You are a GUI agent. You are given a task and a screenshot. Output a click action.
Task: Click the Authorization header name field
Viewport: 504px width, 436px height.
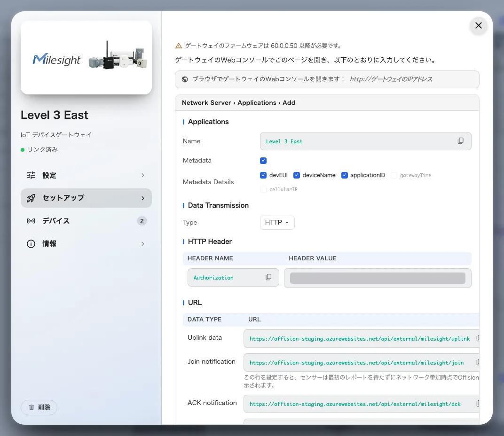click(233, 277)
